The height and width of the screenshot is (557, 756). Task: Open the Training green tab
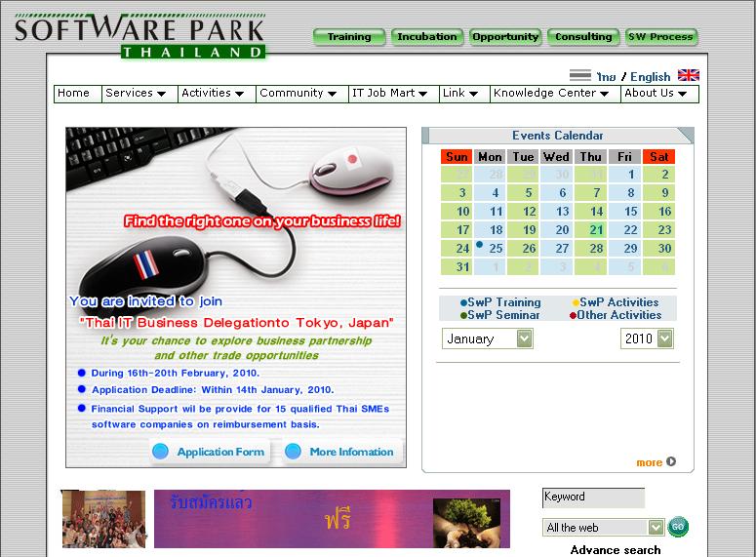click(x=349, y=37)
